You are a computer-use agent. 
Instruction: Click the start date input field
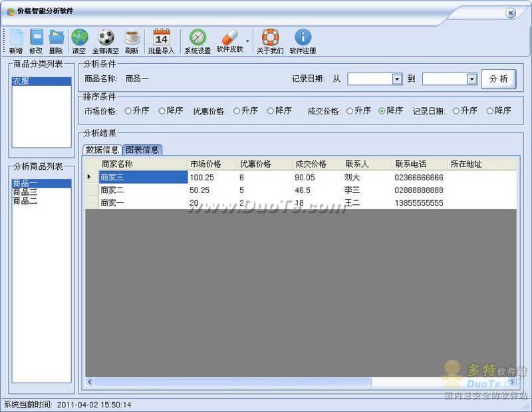(370, 79)
